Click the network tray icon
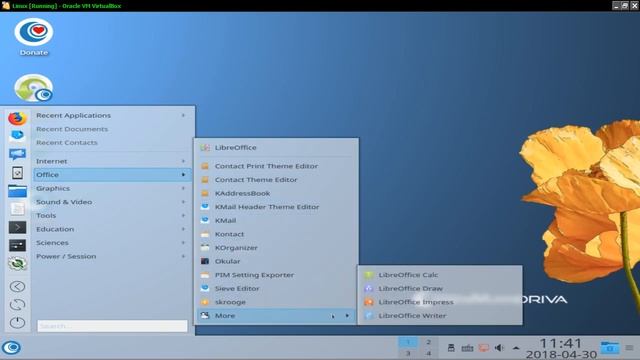The height and width of the screenshot is (360, 640). click(x=467, y=348)
